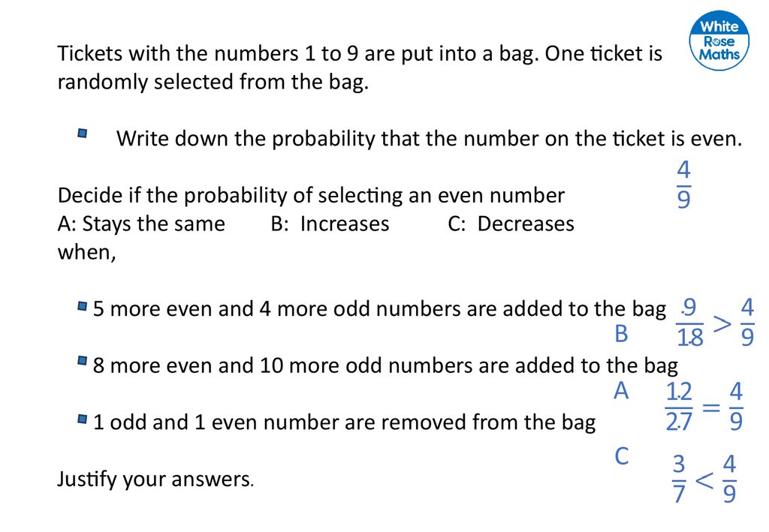
Task: Click the 9/18 fraction
Action: click(689, 323)
